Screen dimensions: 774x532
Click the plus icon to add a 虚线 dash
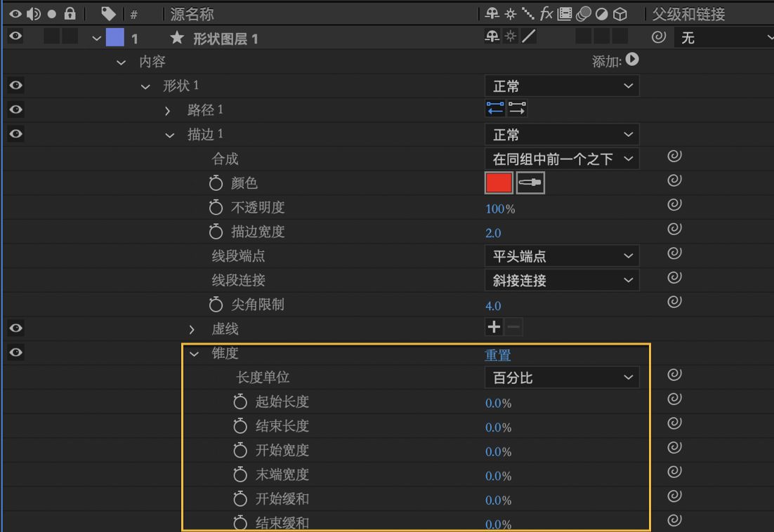point(493,326)
